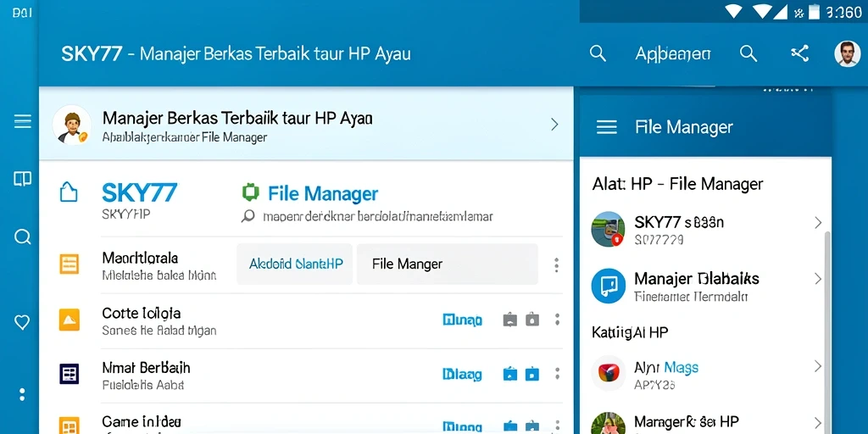
Task: Select the Cotte Iolgia row title
Action: point(142,314)
